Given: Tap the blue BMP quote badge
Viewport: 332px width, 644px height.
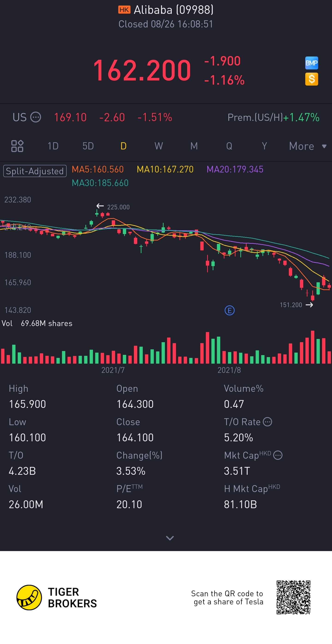Looking at the screenshot, I should [x=311, y=63].
